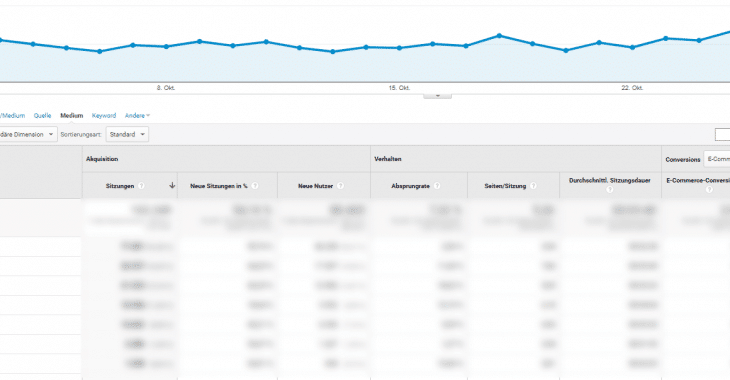730x380 pixels.
Task: Open the Conversions E-Commerce selector
Action: [x=717, y=159]
